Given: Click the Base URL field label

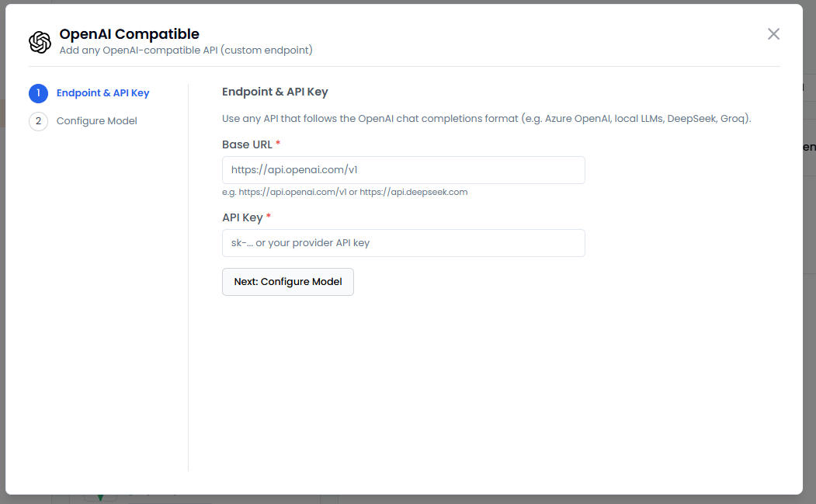Looking at the screenshot, I should point(246,145).
